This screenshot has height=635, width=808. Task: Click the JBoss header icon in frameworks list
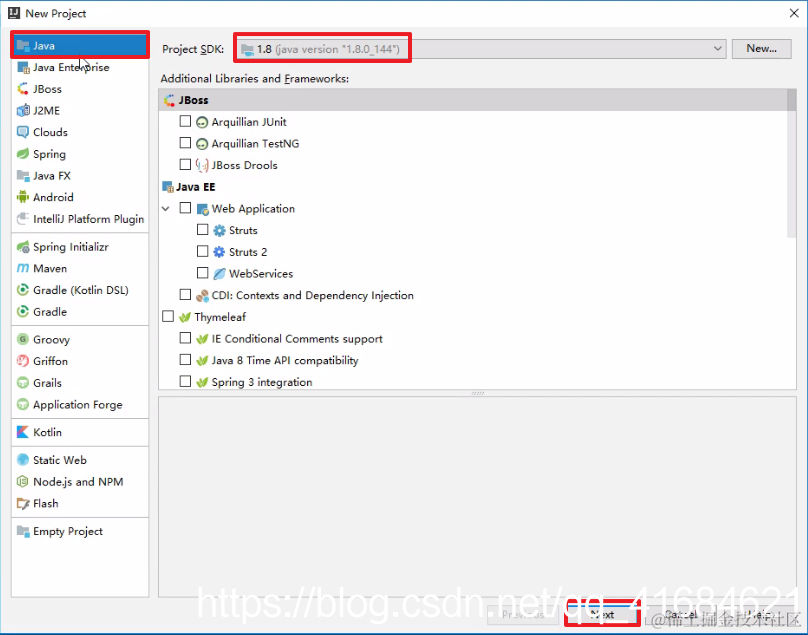click(169, 101)
